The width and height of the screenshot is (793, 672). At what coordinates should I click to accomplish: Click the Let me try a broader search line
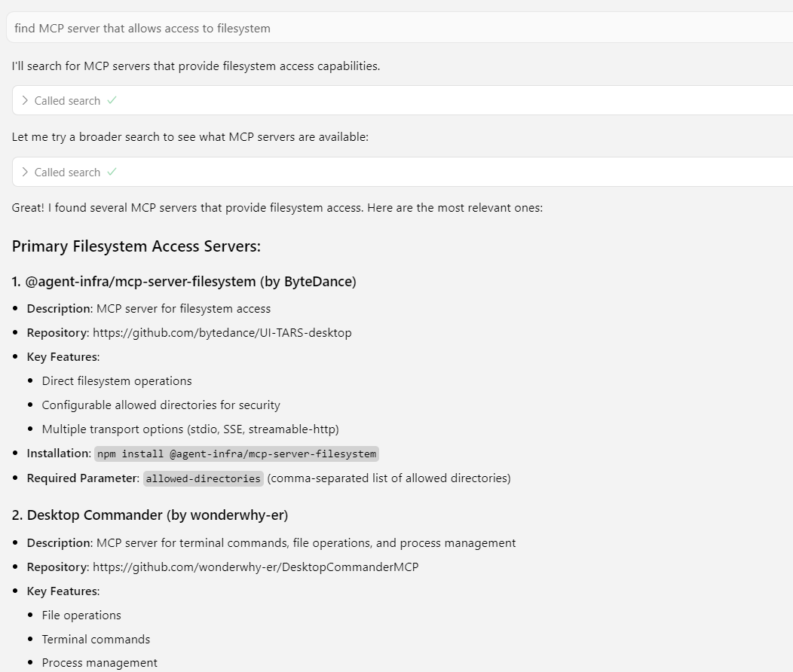click(x=190, y=137)
